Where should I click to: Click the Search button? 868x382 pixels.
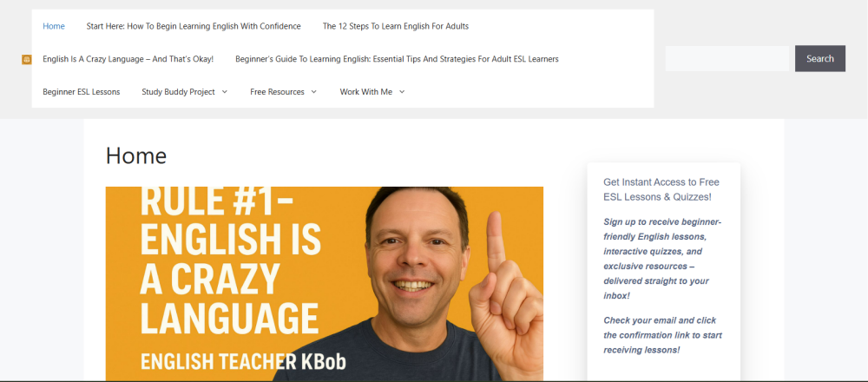click(820, 59)
